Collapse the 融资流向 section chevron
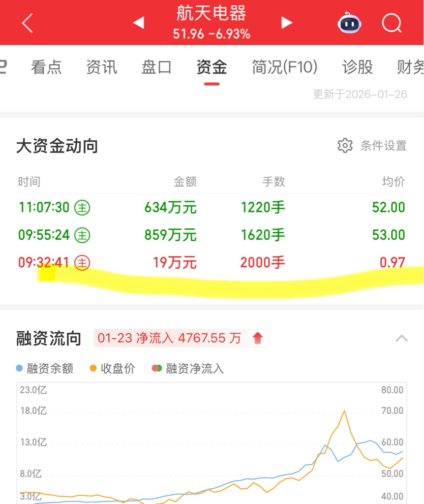Image resolution: width=424 pixels, height=504 pixels. pyautogui.click(x=401, y=339)
